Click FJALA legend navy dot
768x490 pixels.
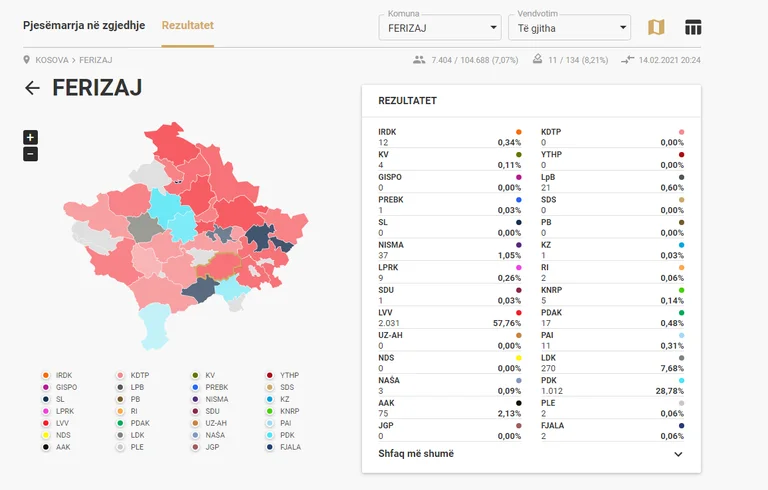pos(269,447)
